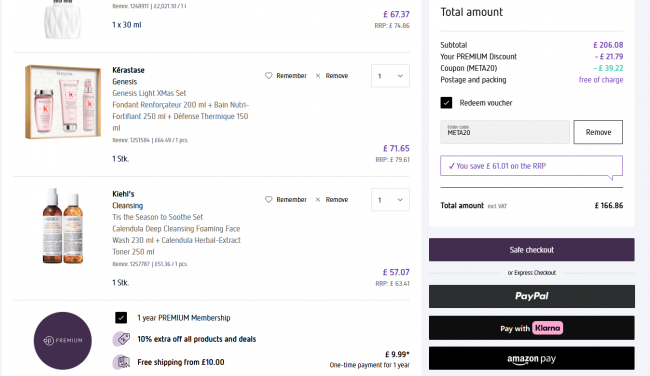The width and height of the screenshot is (650, 376).
Task: Click the Coupon (META20) line
Action: [531, 68]
